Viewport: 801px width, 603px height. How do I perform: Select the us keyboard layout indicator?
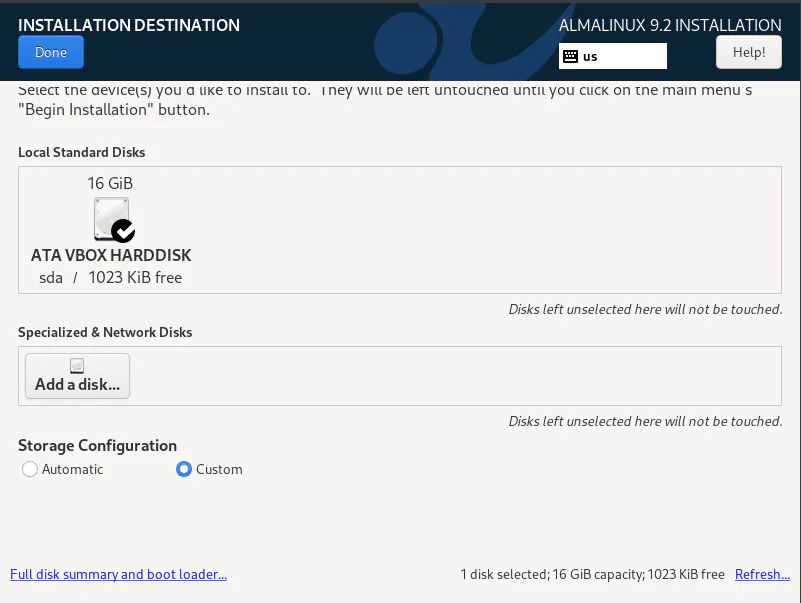(x=612, y=56)
